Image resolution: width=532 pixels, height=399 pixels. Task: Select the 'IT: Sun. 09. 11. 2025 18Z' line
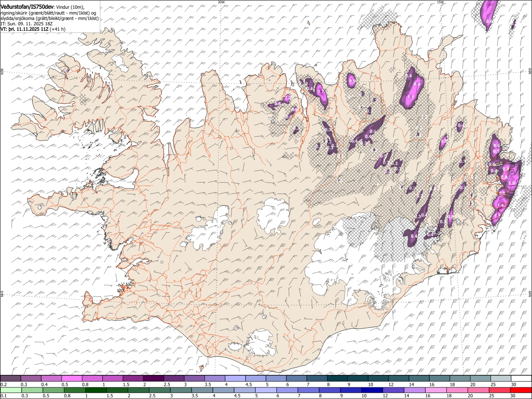point(27,24)
